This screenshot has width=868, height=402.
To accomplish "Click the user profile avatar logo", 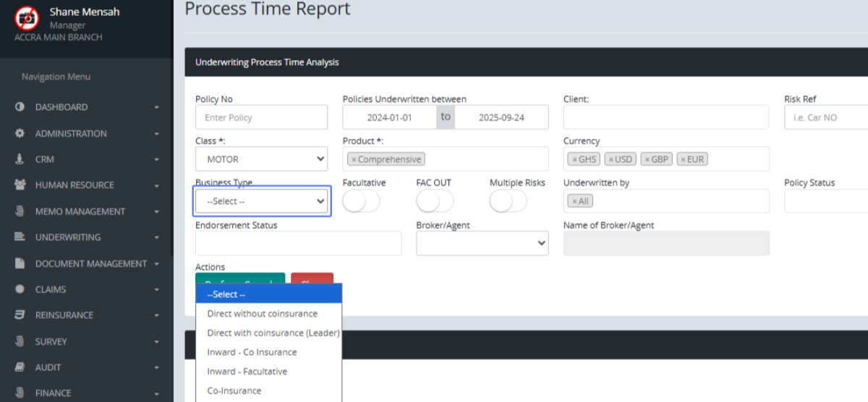I will coord(27,17).
